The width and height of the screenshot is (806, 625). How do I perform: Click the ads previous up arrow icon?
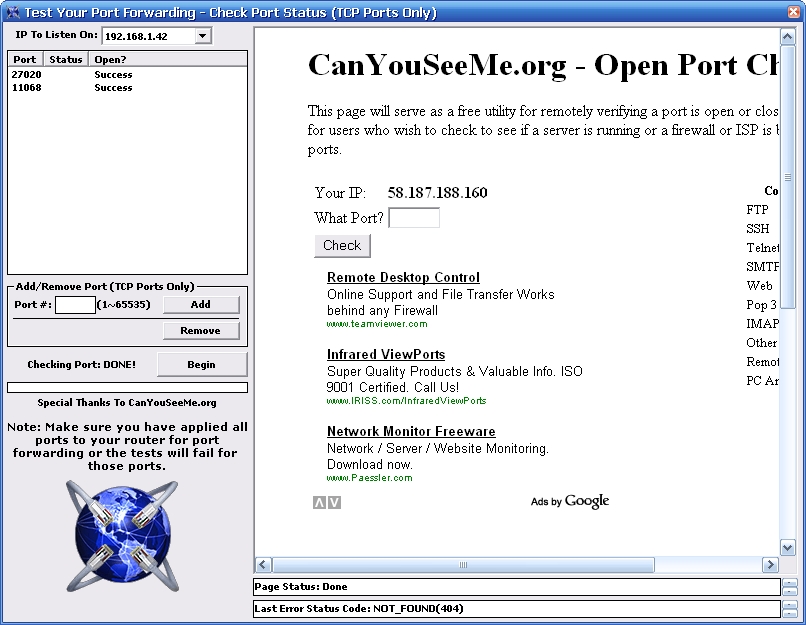[319, 503]
